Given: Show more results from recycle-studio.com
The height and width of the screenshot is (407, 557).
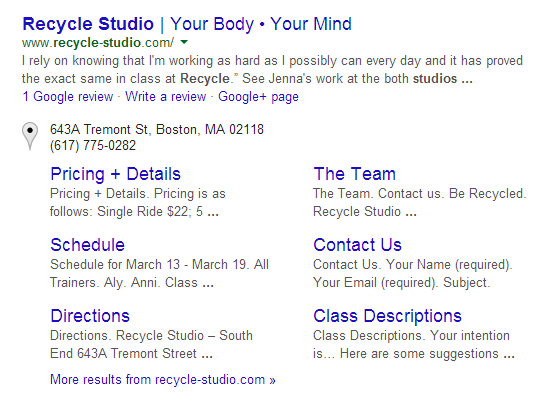Looking at the screenshot, I should (163, 380).
